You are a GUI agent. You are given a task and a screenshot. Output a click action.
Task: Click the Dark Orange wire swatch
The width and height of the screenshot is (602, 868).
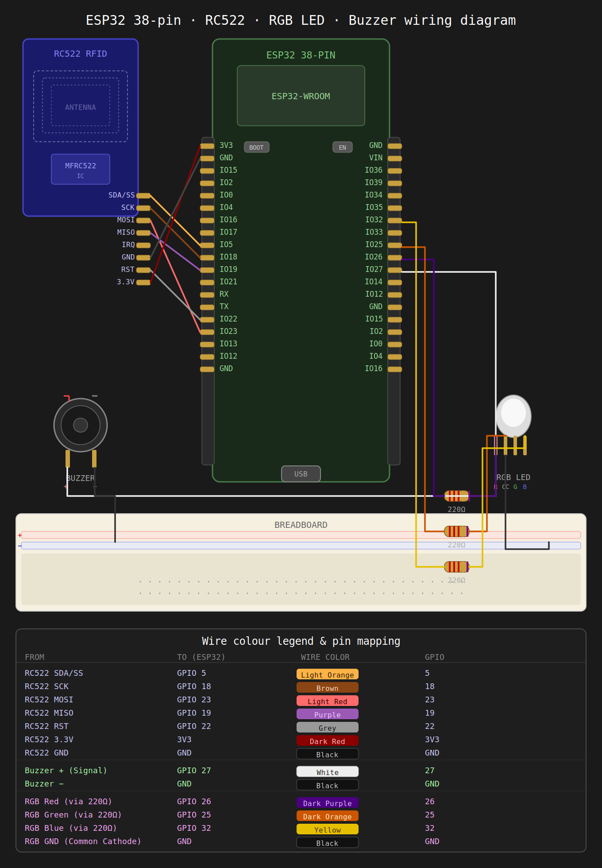[328, 816]
